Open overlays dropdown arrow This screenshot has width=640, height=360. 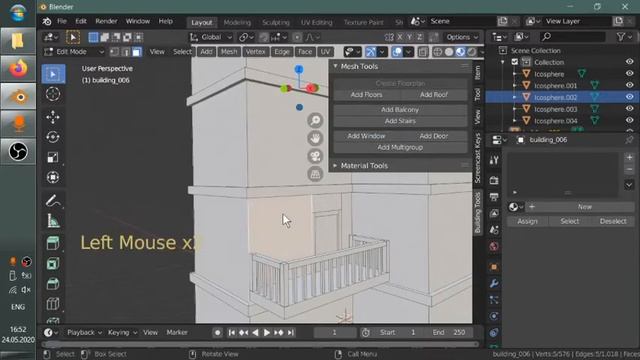[x=408, y=52]
